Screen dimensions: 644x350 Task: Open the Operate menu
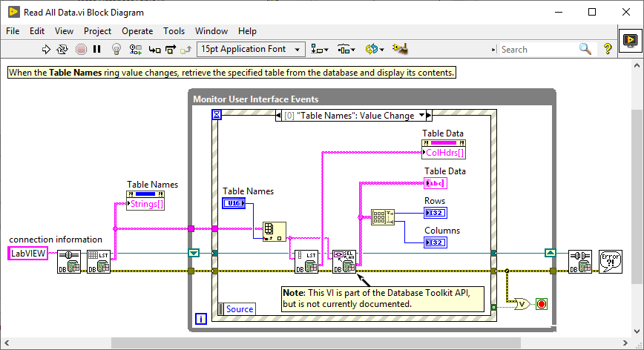[137, 31]
